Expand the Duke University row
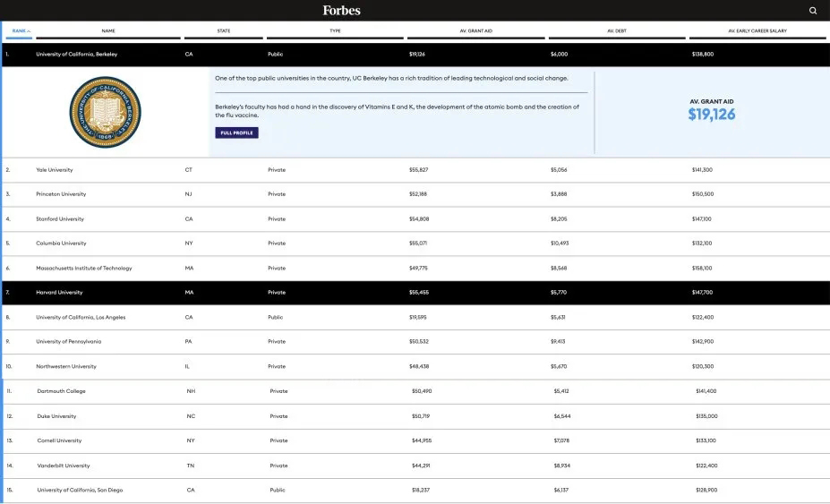 click(56, 416)
